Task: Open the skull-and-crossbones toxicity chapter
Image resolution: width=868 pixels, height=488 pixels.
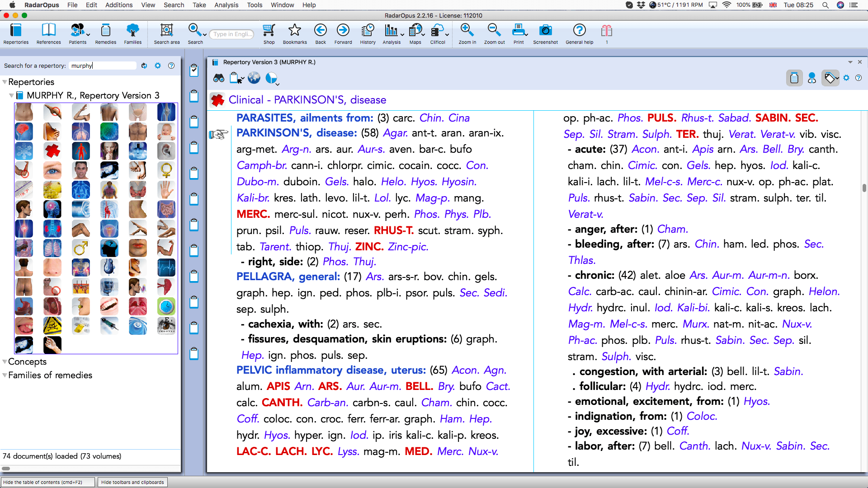Action: pyautogui.click(x=52, y=326)
